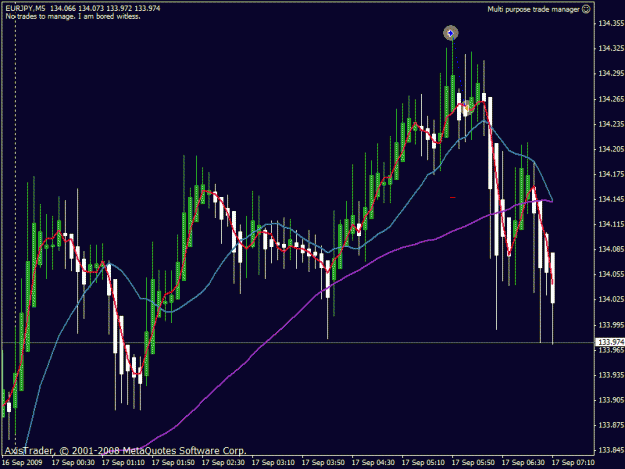Click the '17 Sep 03:50' time label
This screenshot has height=469, width=625.
[x=324, y=463]
